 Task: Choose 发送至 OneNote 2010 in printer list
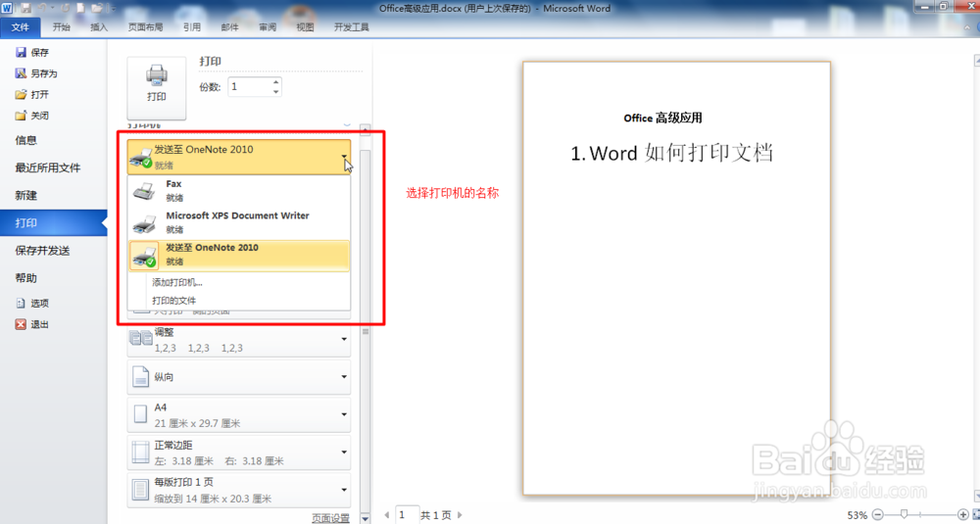tap(239, 256)
